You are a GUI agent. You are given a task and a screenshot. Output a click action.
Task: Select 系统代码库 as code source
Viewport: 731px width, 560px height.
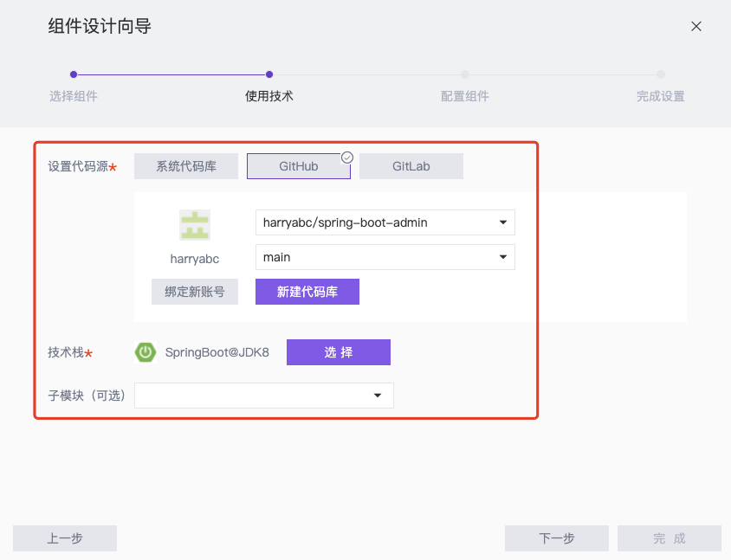(186, 166)
